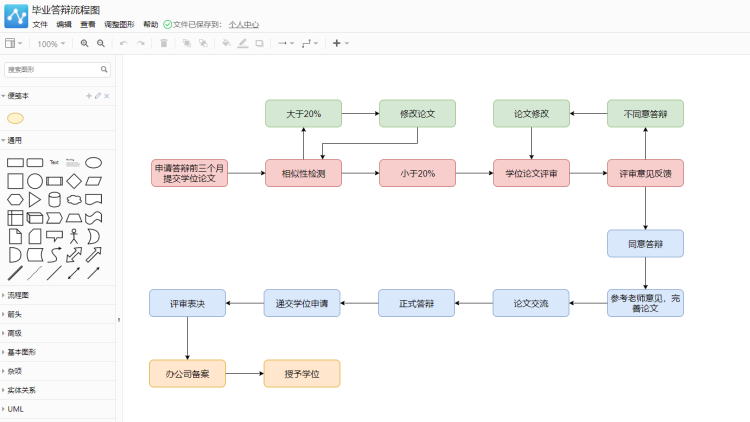Viewport: 750px width, 422px height.
Task: Click the fill color bucket icon
Action: click(226, 44)
